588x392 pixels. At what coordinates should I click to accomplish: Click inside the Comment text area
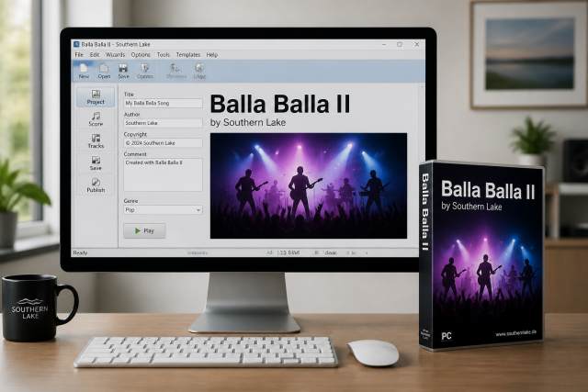click(x=164, y=174)
